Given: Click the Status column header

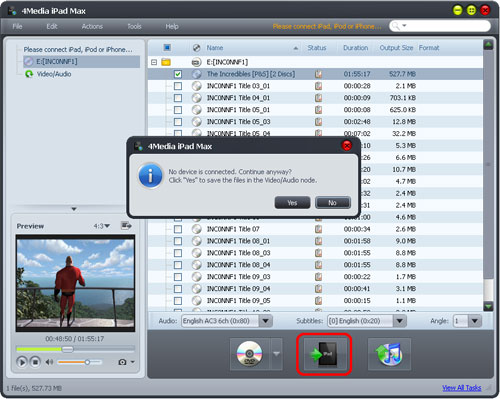Looking at the screenshot, I should (x=317, y=48).
